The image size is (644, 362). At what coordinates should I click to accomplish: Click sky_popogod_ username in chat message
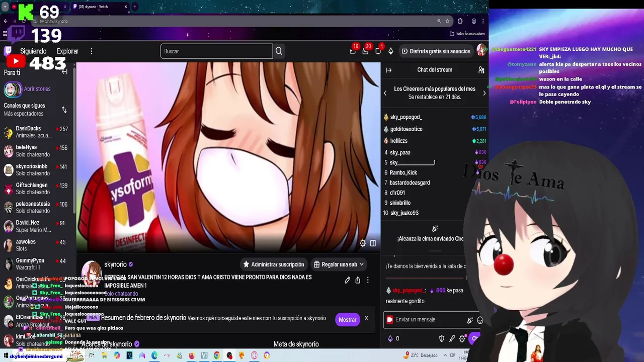408,290
